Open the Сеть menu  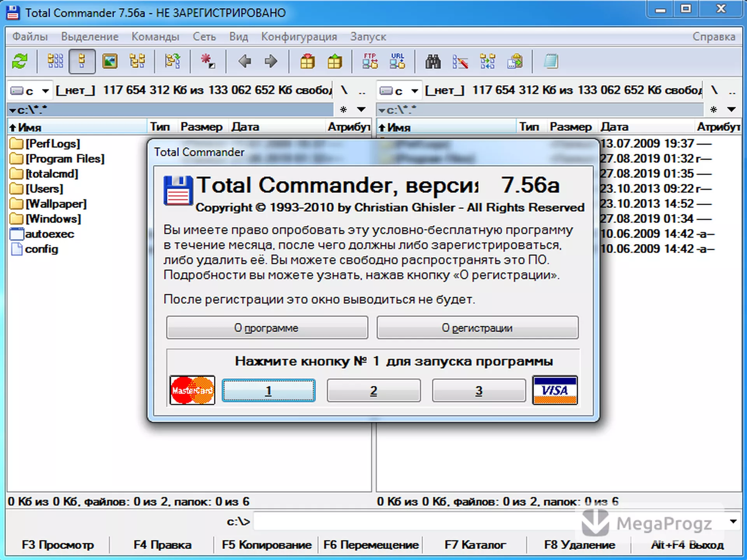tap(204, 37)
